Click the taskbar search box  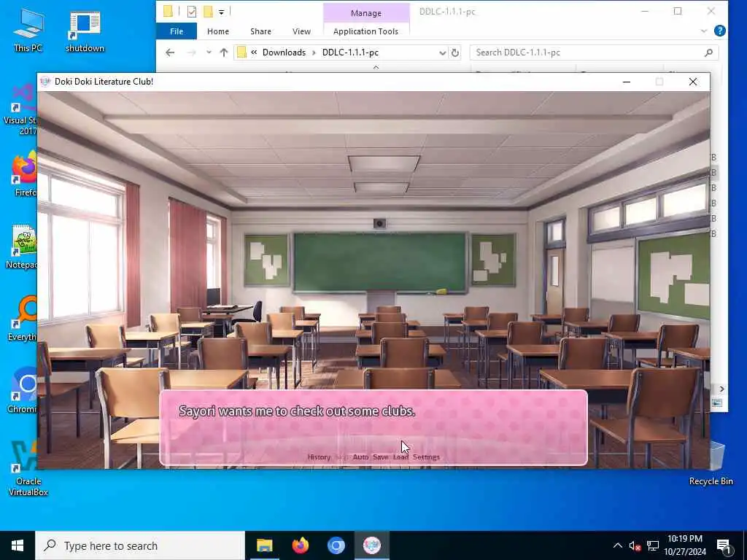pyautogui.click(x=140, y=545)
